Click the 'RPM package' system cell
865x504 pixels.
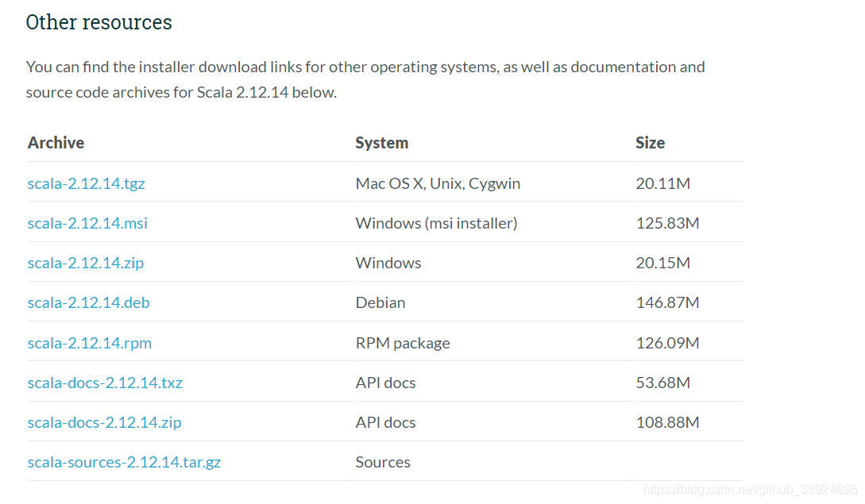403,343
